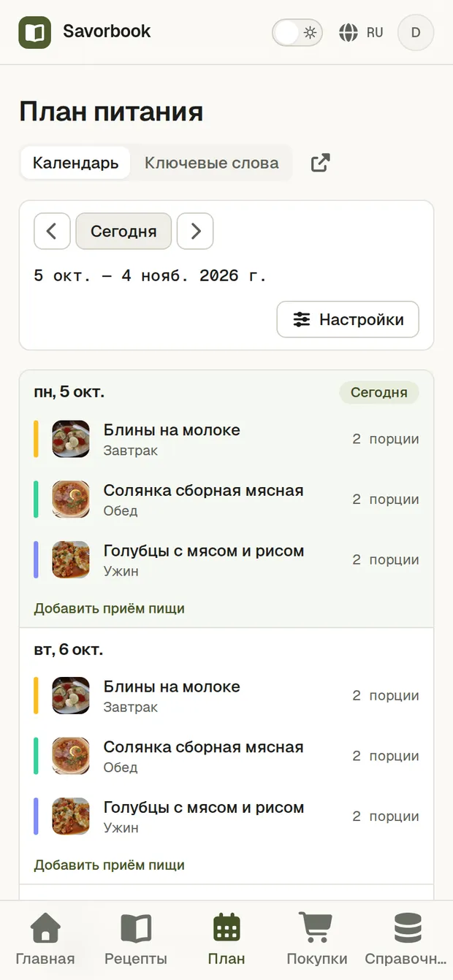Click the Сегодня navigation button

123,231
